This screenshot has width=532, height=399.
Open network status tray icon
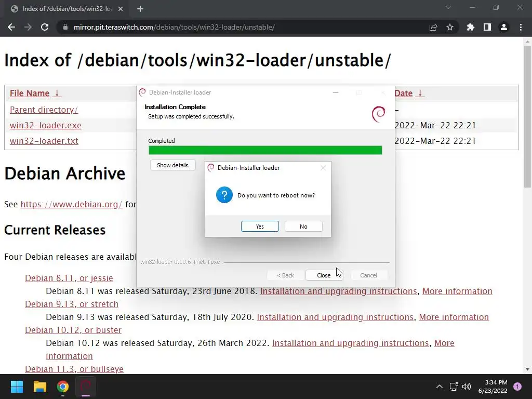point(454,387)
